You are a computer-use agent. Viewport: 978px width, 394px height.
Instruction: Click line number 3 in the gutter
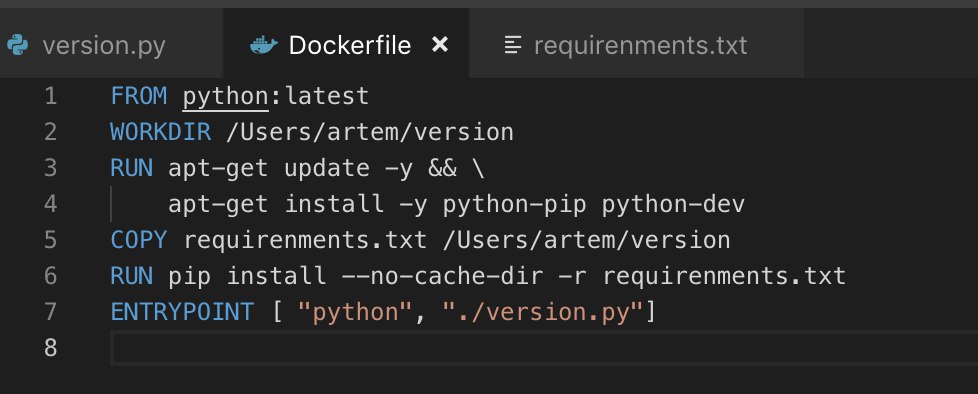point(51,168)
